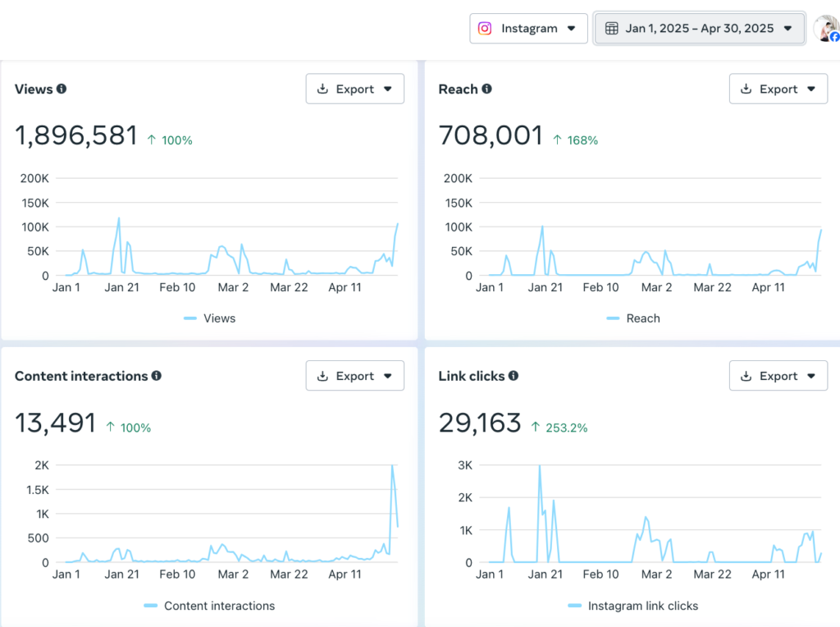
Task: Click the late-April spike in Content interactions chart
Action: (392, 468)
